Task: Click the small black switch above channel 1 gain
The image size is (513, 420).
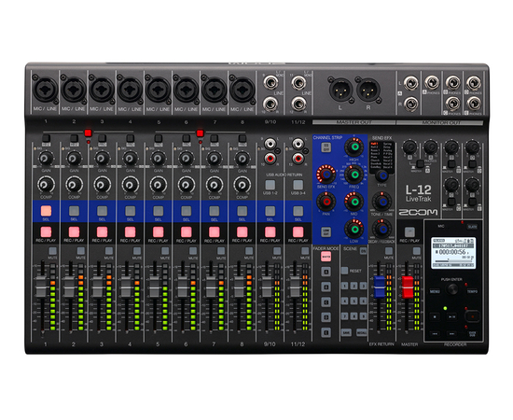Action: click(46, 138)
